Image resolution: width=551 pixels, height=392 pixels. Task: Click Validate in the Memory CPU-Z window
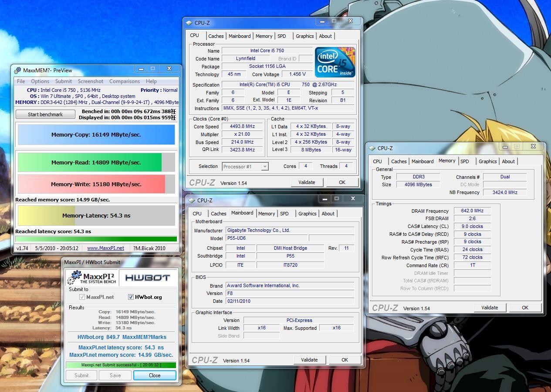pos(490,308)
